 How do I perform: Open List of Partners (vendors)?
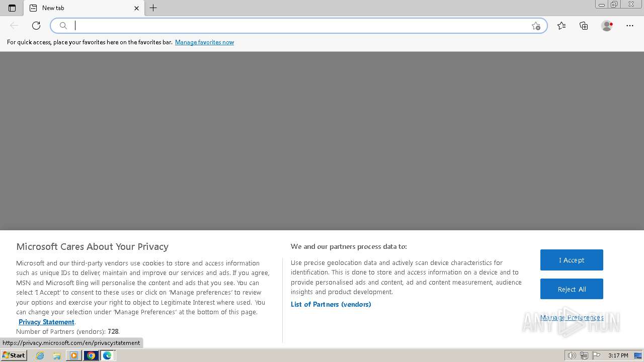[331, 304]
